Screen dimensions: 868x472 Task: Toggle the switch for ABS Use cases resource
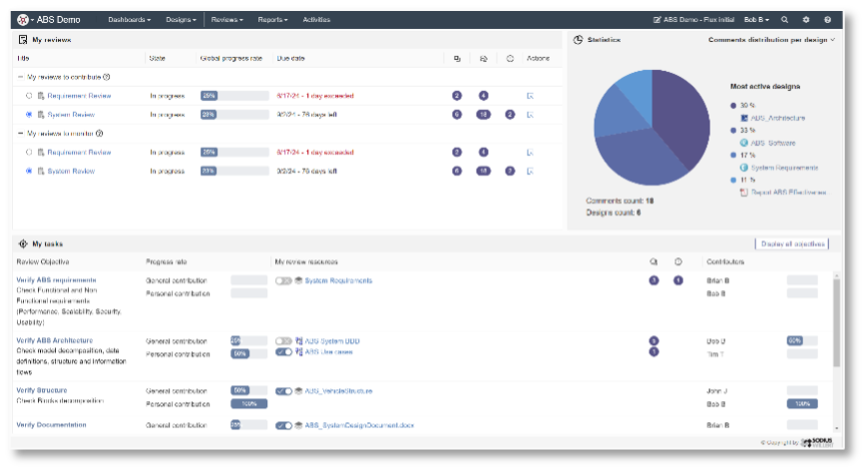click(x=283, y=352)
